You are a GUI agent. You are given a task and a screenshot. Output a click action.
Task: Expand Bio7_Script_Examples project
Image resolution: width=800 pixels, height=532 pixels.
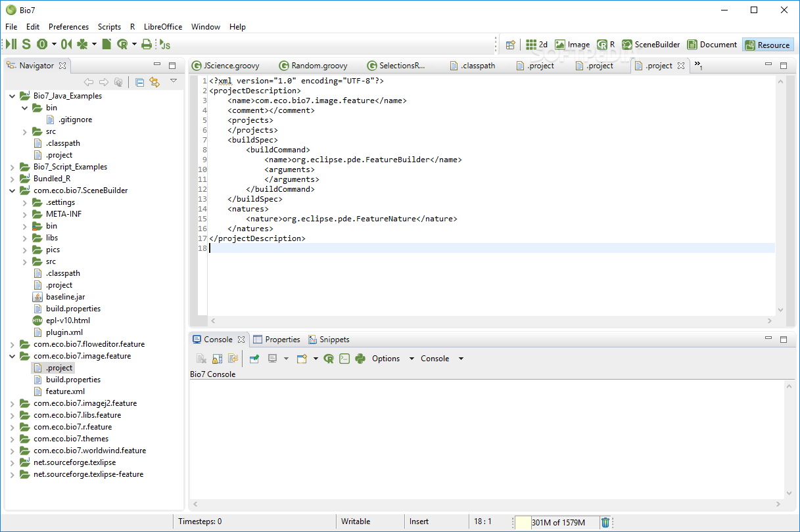(12, 167)
